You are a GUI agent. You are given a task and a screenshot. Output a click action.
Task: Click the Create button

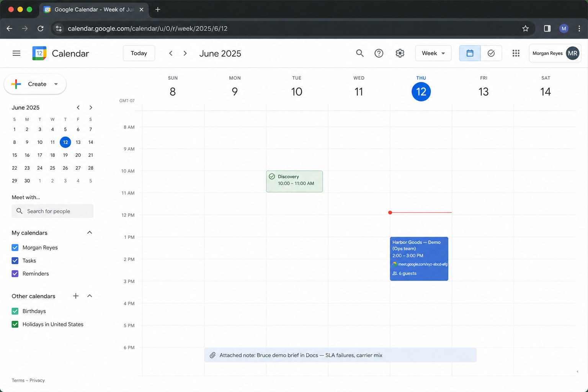pos(35,84)
